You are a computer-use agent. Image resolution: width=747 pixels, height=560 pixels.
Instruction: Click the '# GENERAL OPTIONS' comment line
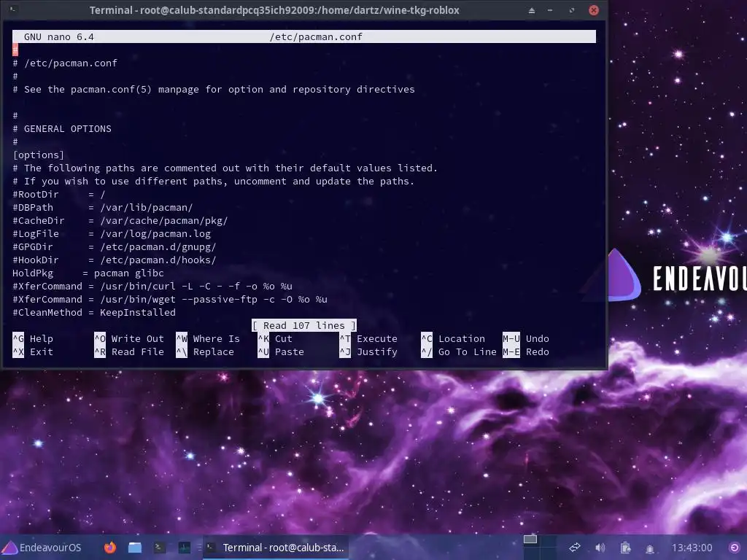tap(62, 128)
